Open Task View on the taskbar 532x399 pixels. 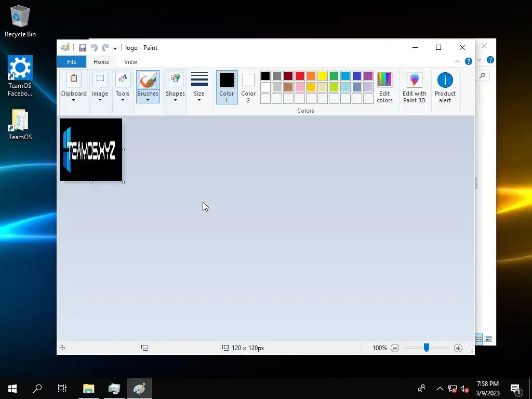click(x=62, y=389)
